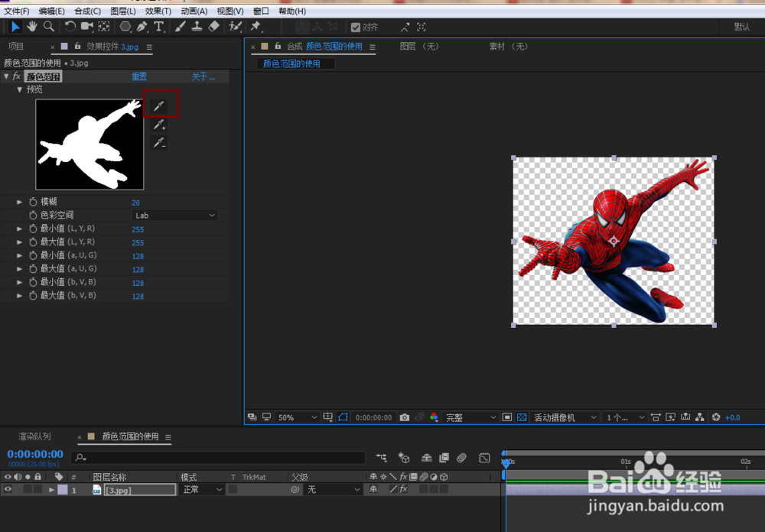Select the polygon Shape tool
Image resolution: width=765 pixels, height=532 pixels.
(125, 26)
